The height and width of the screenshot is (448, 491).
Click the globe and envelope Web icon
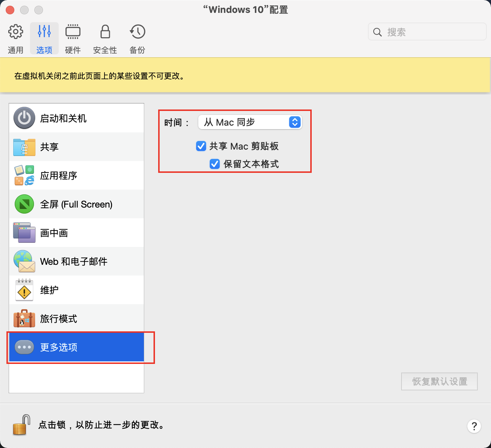(x=24, y=261)
